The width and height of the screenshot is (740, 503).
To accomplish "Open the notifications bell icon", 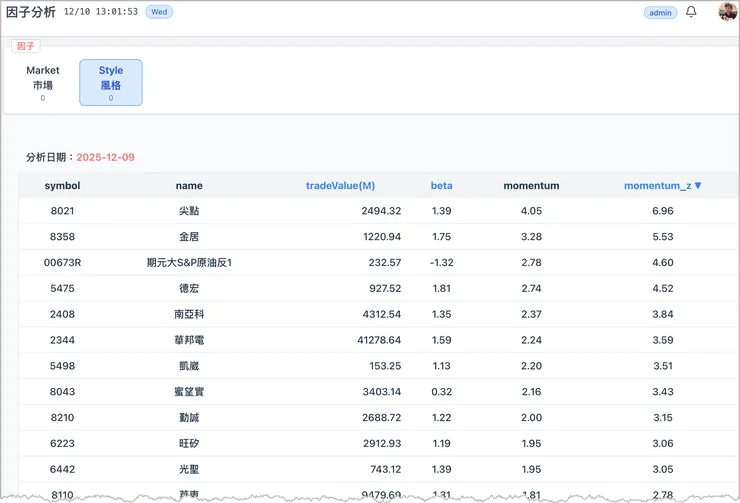I will click(x=691, y=12).
